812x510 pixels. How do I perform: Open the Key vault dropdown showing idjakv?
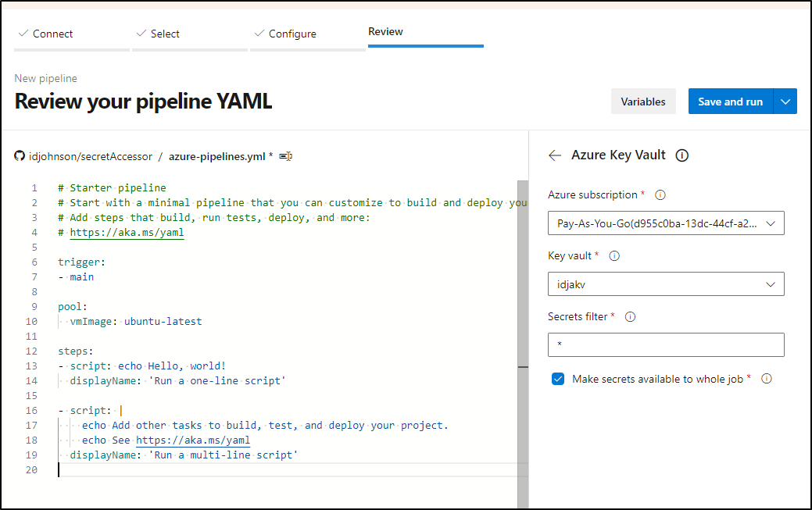[666, 284]
